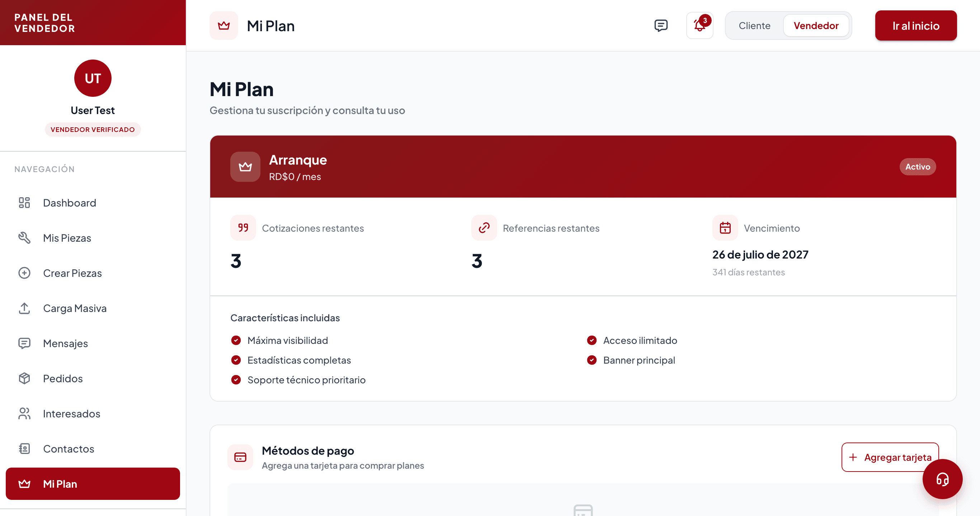Open Interesados list
This screenshot has height=516, width=980.
click(93, 414)
